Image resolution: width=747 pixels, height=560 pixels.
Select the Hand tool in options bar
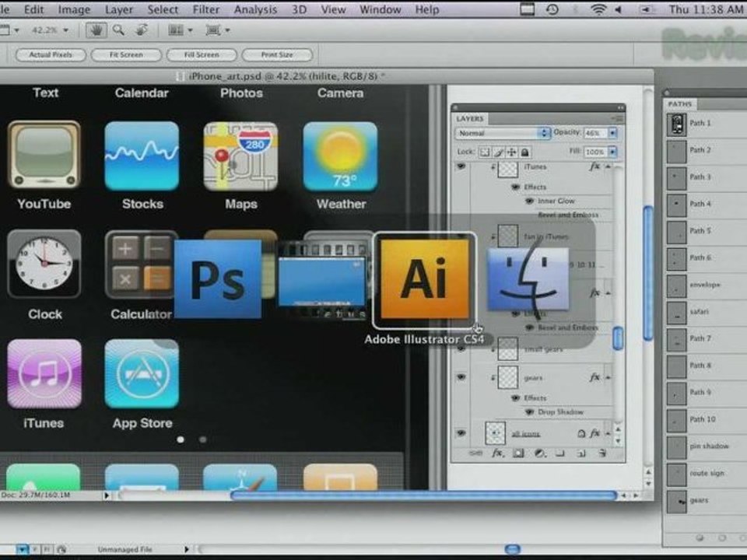(96, 30)
